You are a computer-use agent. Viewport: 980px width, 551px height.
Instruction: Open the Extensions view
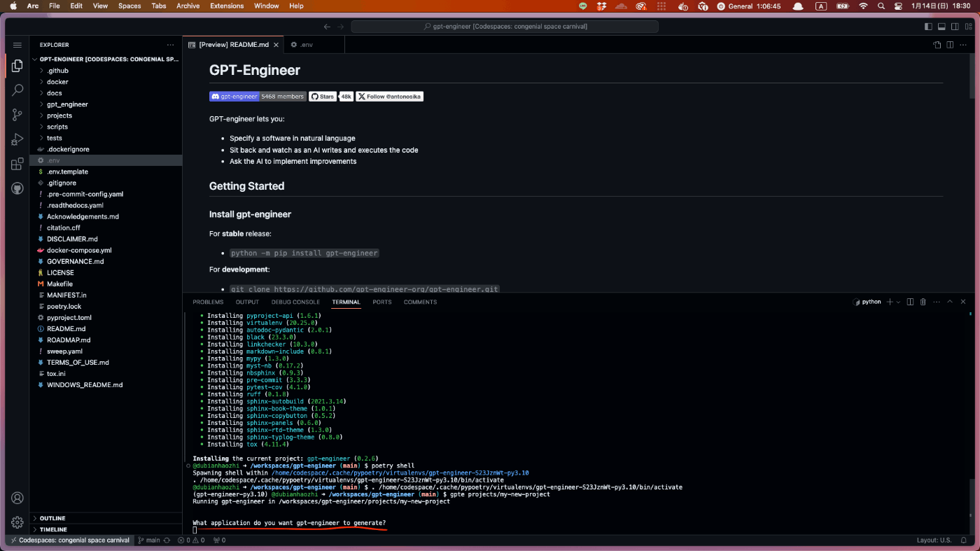(17, 165)
